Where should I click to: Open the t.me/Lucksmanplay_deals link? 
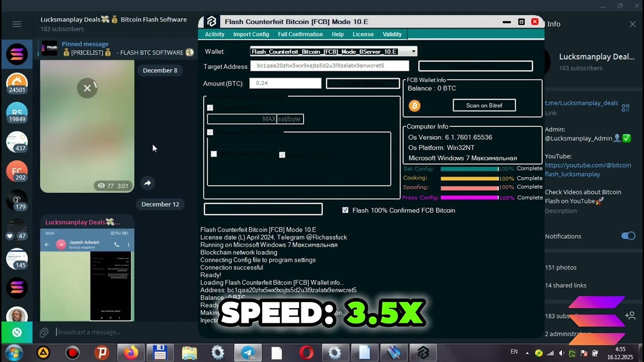[581, 103]
